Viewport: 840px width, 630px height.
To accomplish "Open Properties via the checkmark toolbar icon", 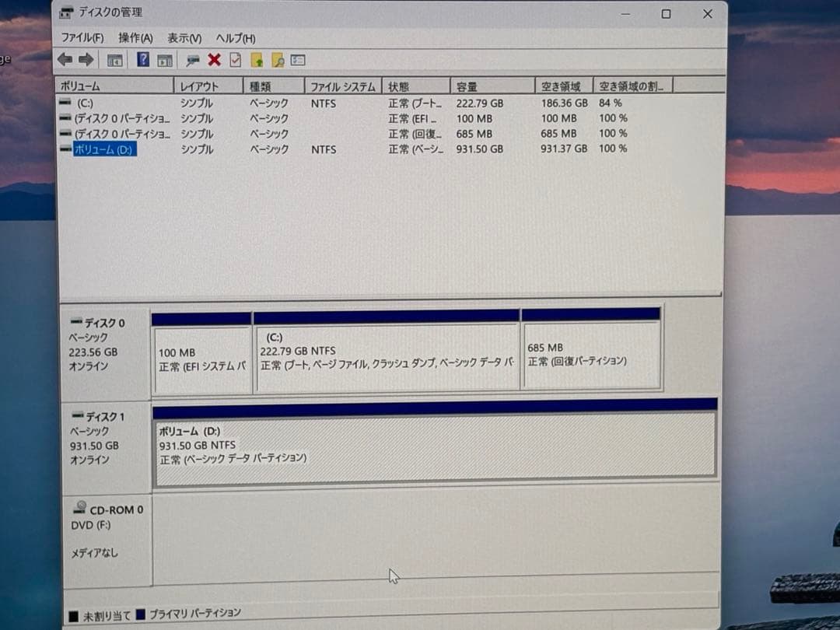I will tap(236, 60).
